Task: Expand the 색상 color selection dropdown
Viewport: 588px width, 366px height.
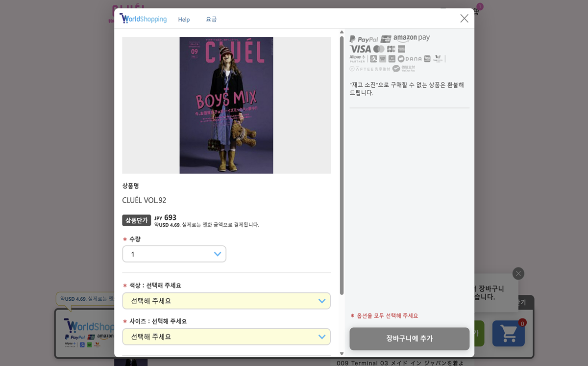Action: 226,301
